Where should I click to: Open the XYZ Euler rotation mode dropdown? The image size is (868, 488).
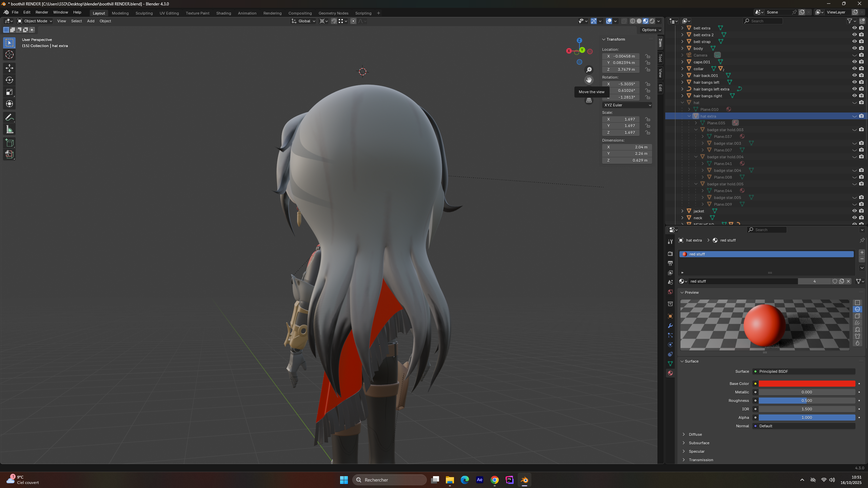[x=627, y=105]
